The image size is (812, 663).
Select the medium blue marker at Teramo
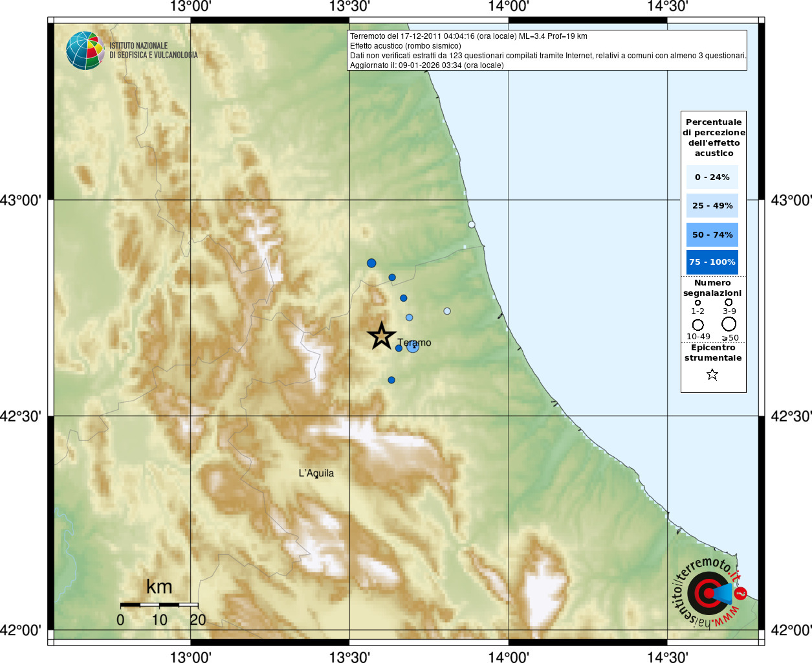pyautogui.click(x=413, y=347)
